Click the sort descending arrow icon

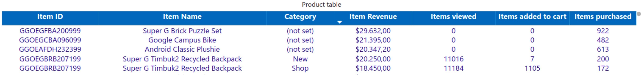tap(339, 22)
